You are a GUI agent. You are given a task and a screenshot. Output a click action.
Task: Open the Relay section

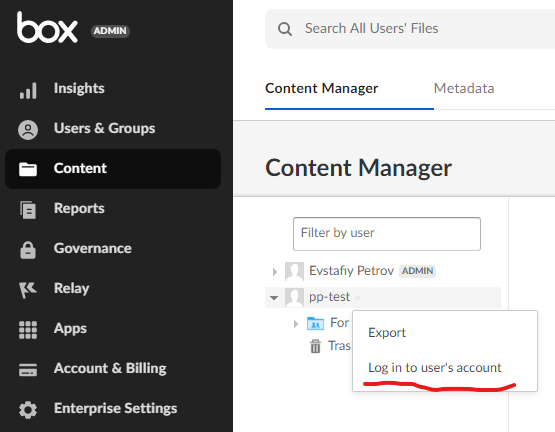tap(71, 288)
